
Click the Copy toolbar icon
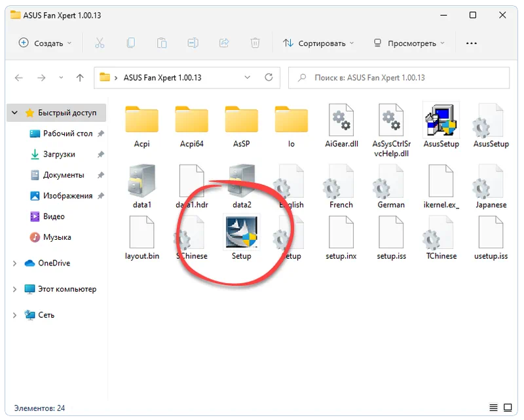[x=130, y=43]
